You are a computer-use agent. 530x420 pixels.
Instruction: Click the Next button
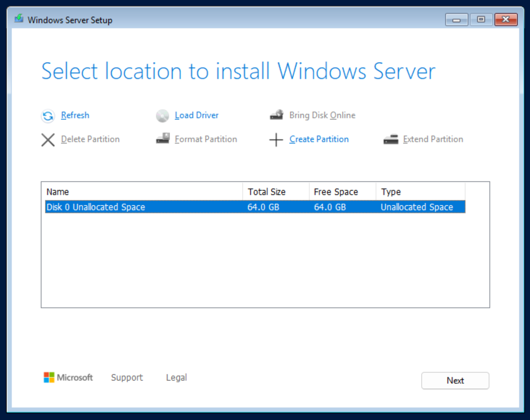[455, 380]
